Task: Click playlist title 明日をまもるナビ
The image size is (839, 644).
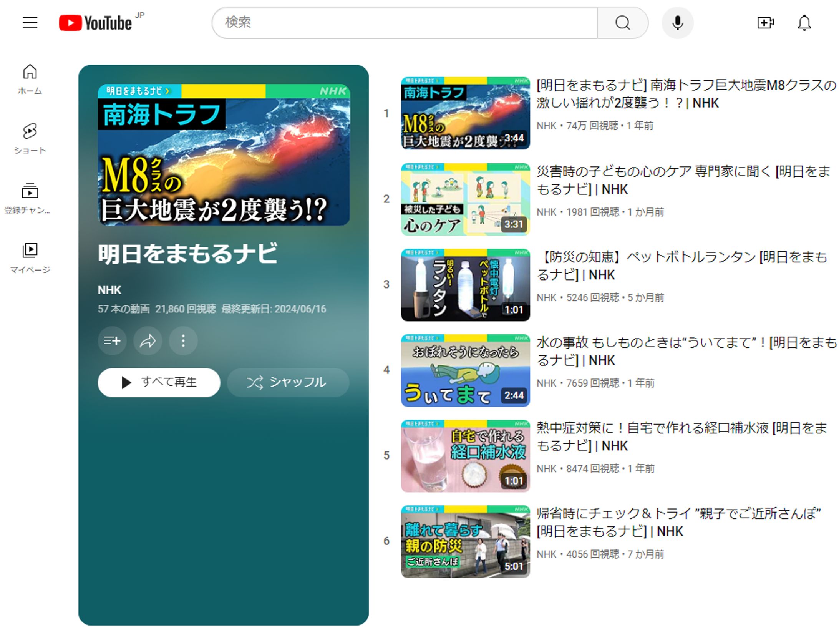Action: pyautogui.click(x=187, y=254)
